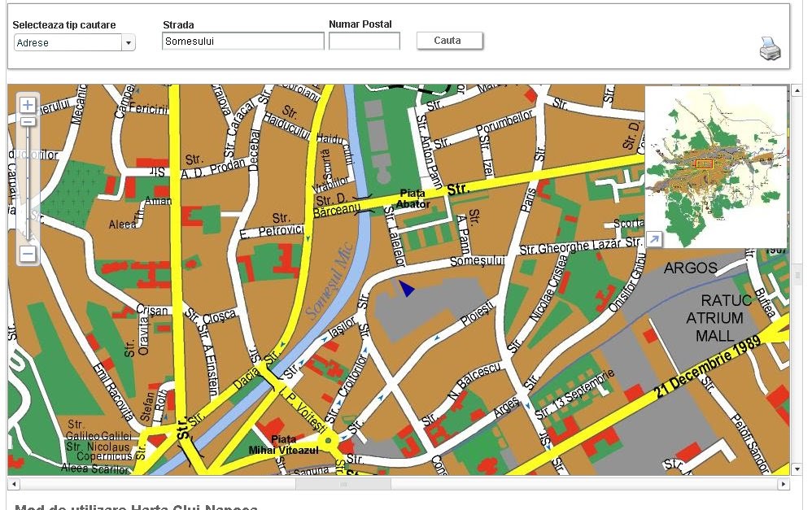Click the red rectangle in overview map
812x510 pixels.
[705, 164]
